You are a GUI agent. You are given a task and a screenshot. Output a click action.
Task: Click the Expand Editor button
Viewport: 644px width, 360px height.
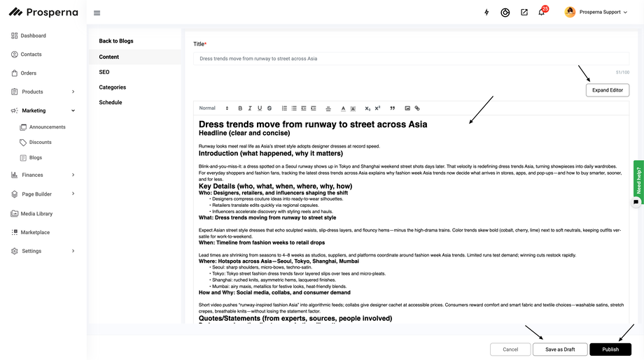pyautogui.click(x=608, y=90)
